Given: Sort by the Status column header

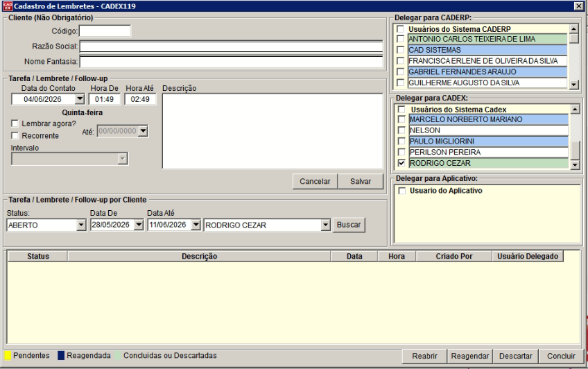Looking at the screenshot, I should [38, 256].
